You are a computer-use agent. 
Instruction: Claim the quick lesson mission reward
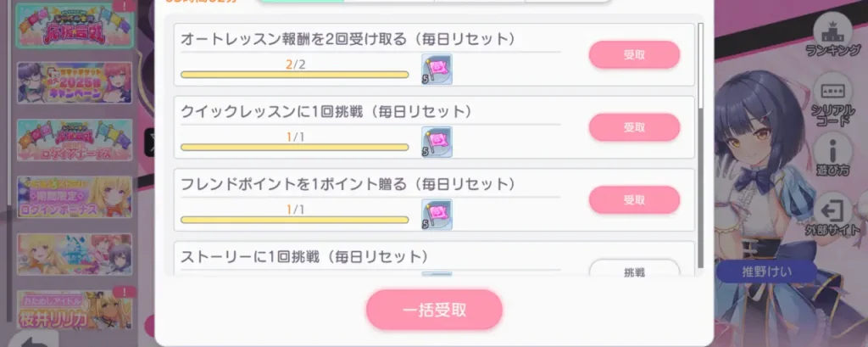634,127
